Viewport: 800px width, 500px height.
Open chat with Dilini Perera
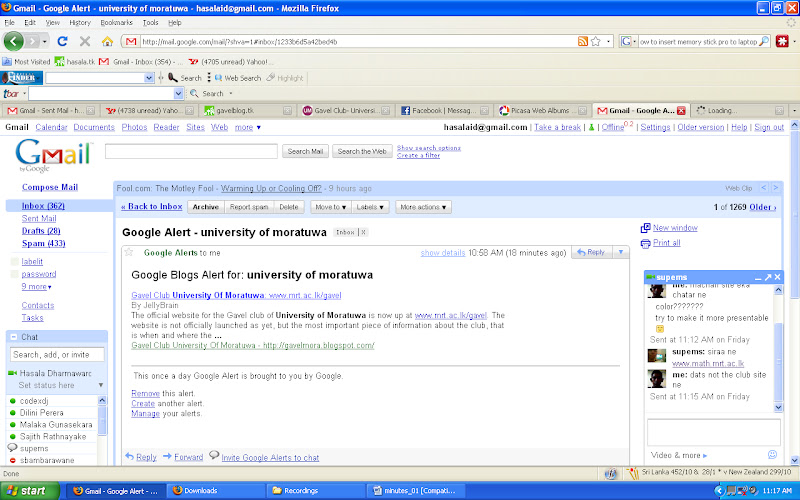pos(42,413)
